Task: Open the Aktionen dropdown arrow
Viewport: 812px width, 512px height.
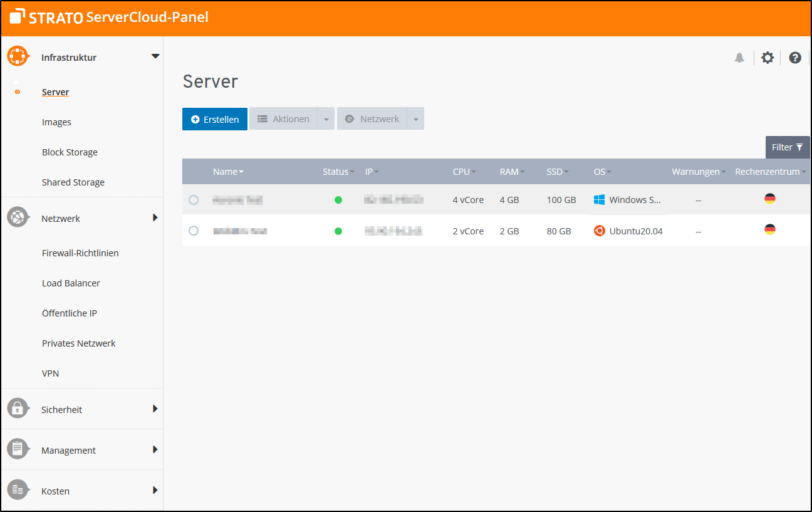Action: (x=326, y=119)
